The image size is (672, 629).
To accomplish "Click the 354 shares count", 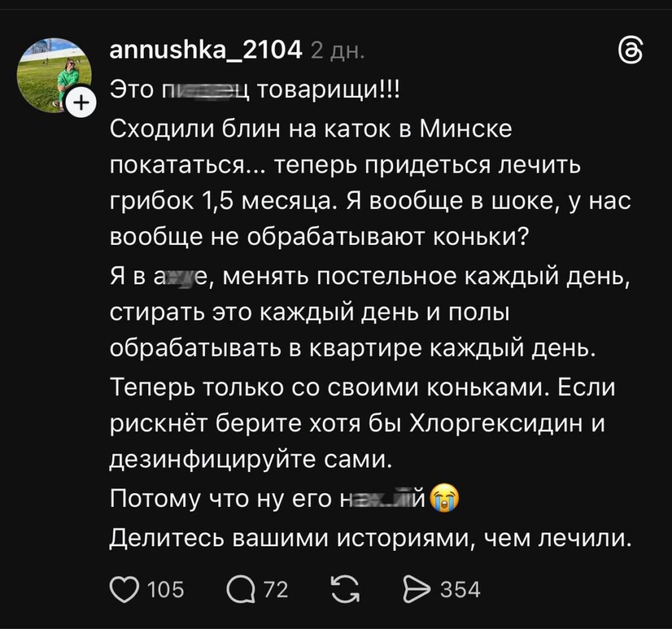I will pyautogui.click(x=459, y=590).
